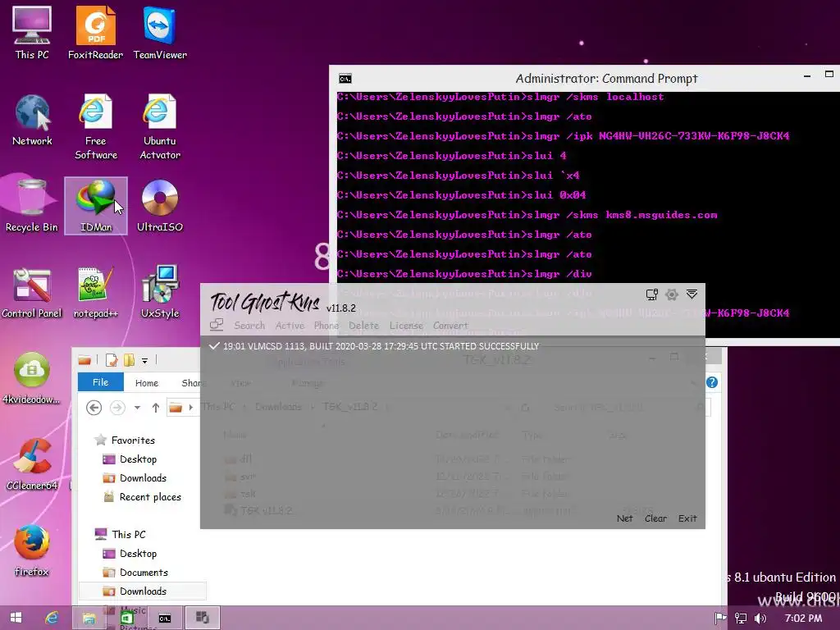Click Explorer Back navigation arrow
Image resolution: width=840 pixels, height=630 pixels.
pyautogui.click(x=94, y=408)
